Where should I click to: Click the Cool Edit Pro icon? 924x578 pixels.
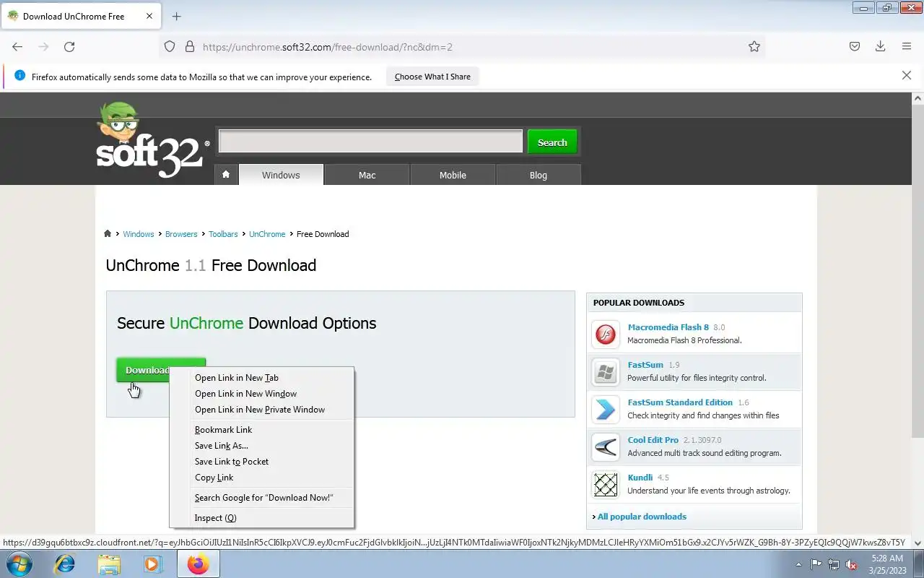pos(606,447)
